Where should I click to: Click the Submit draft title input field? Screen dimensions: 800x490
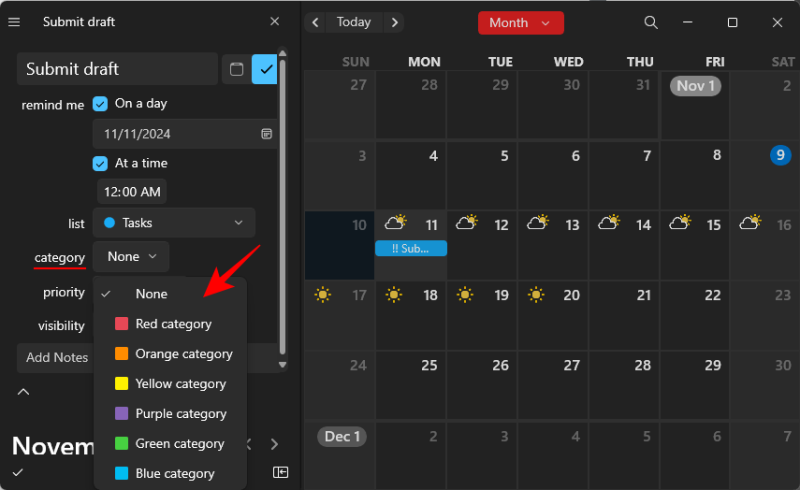(x=117, y=69)
